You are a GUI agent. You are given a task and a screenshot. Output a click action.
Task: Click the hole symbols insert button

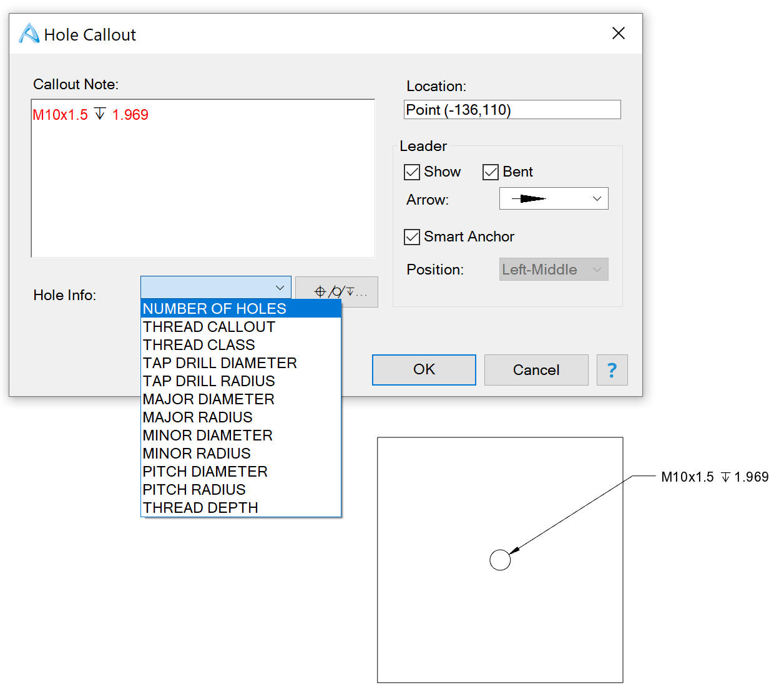[x=336, y=292]
